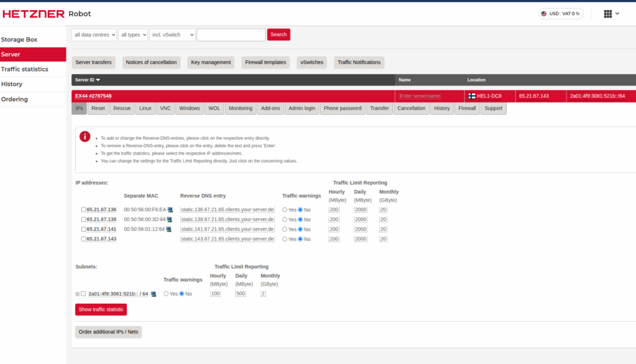
Task: Expand the subnet row with the plus control
Action: [x=77, y=293]
